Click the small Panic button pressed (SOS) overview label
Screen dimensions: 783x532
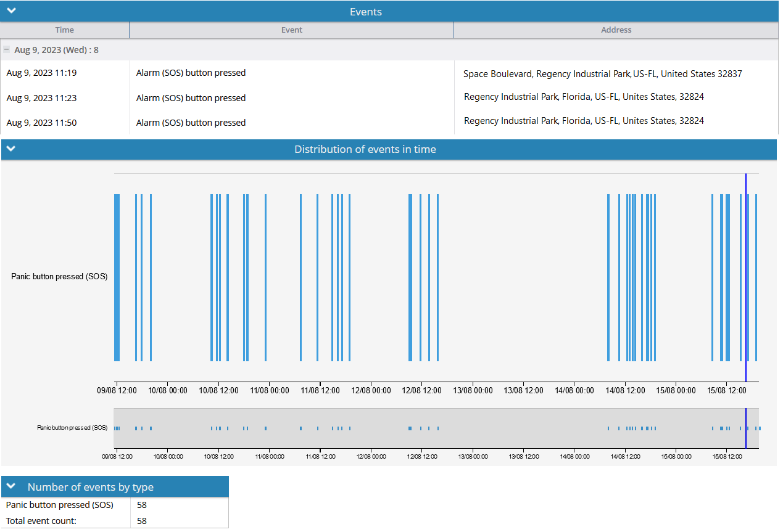coord(72,427)
